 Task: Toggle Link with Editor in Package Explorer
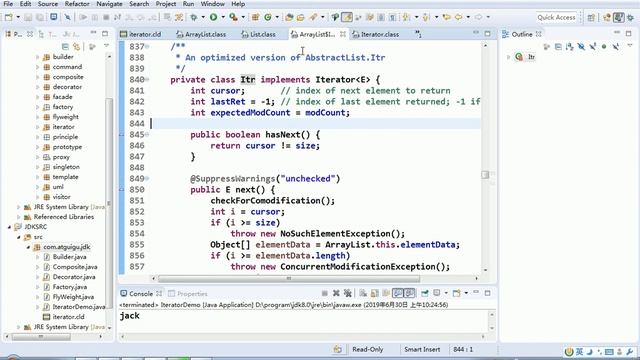76,47
